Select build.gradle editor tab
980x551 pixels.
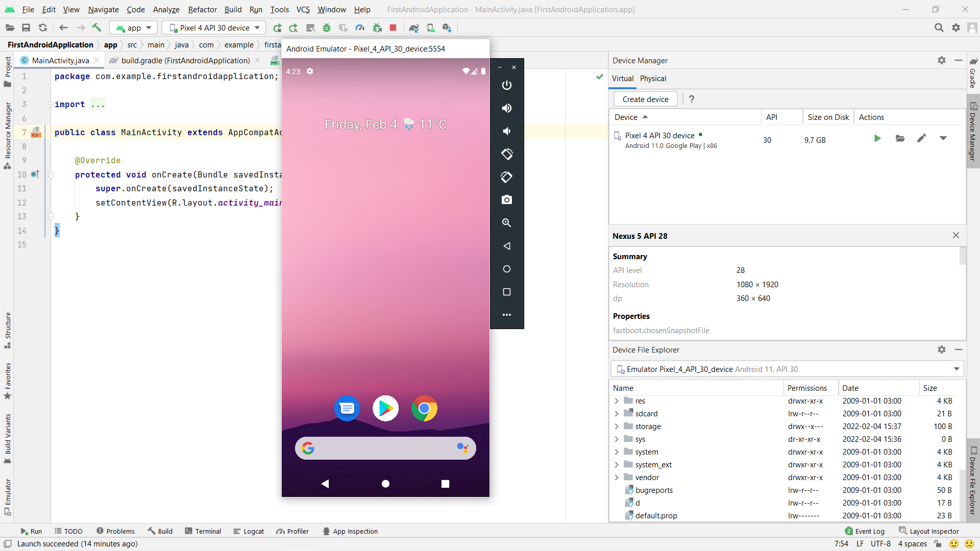pyautogui.click(x=185, y=60)
